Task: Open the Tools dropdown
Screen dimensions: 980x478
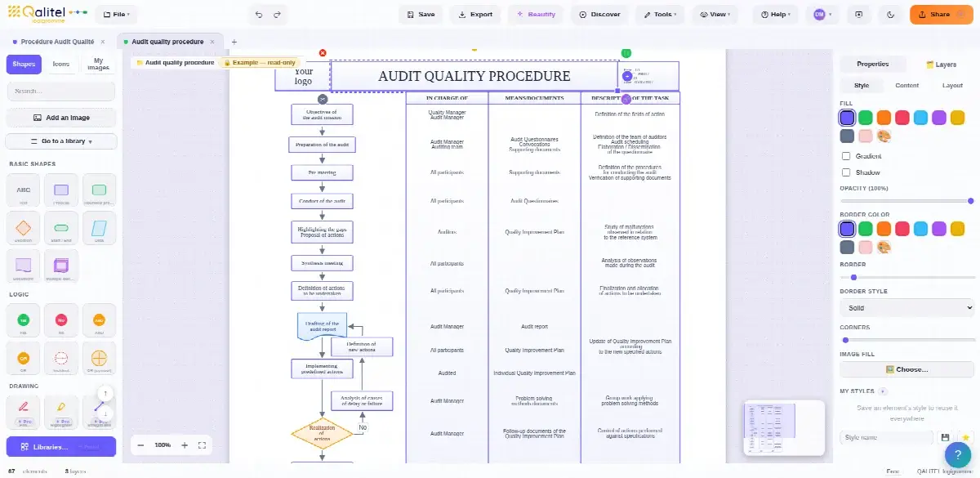Action: 660,14
